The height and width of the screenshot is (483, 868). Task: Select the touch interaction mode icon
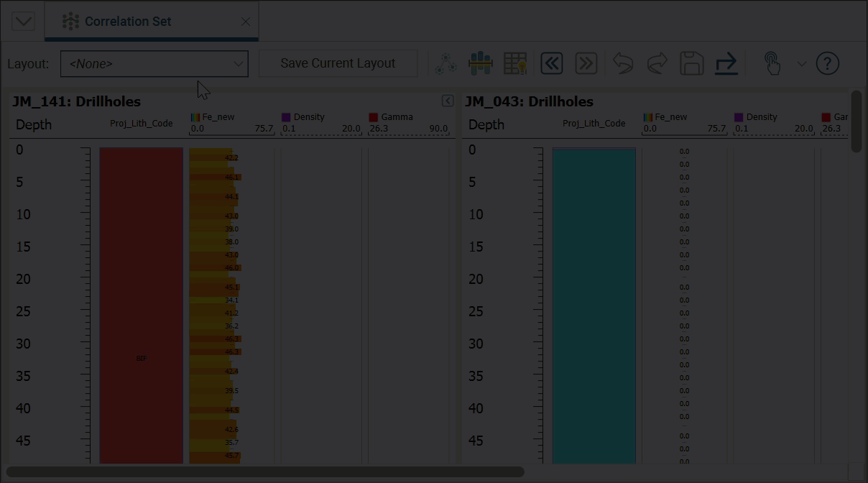[772, 63]
